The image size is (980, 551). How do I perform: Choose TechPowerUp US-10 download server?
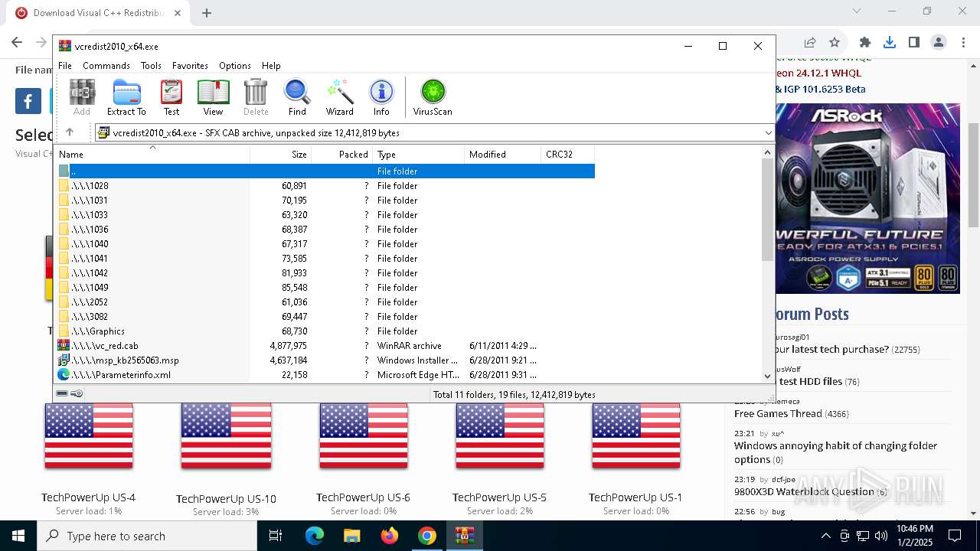(x=226, y=435)
